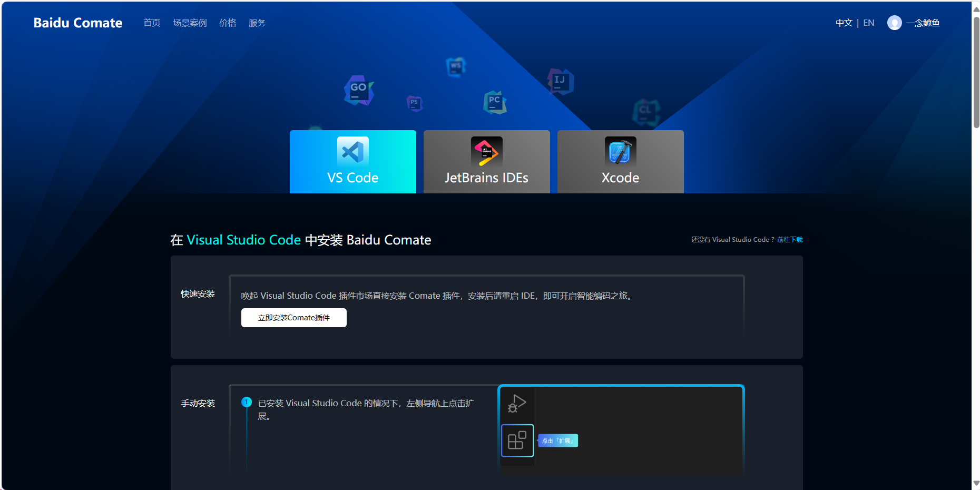Open the 一念鲸鱼 account name
Image resolution: width=980 pixels, height=490 pixels.
click(x=923, y=23)
